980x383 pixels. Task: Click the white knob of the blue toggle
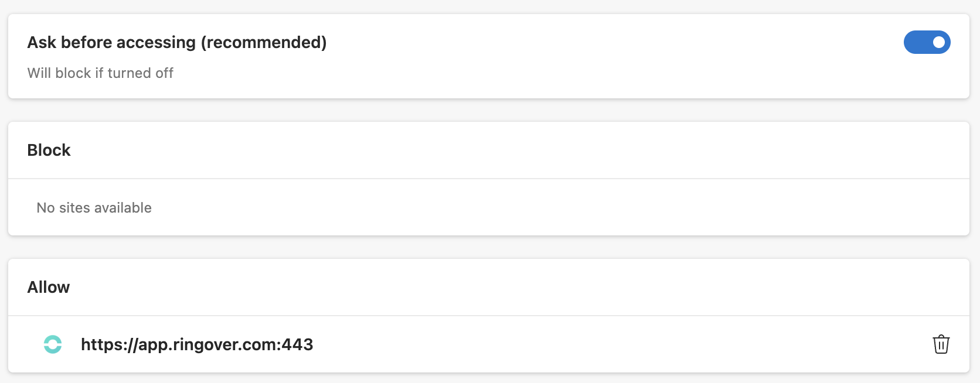tap(939, 42)
